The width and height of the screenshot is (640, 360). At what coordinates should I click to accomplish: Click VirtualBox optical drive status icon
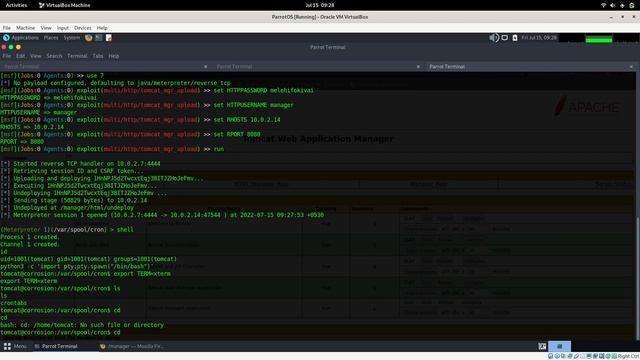click(557, 356)
